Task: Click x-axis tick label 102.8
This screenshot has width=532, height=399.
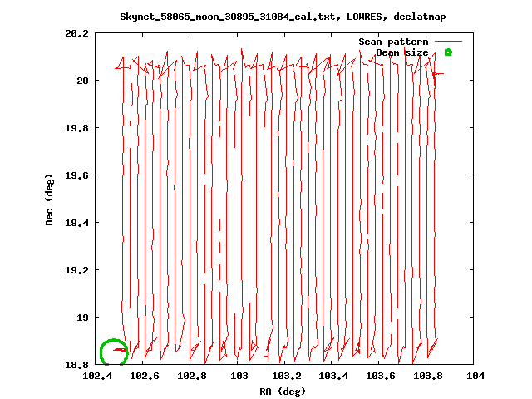Action: 192,376
